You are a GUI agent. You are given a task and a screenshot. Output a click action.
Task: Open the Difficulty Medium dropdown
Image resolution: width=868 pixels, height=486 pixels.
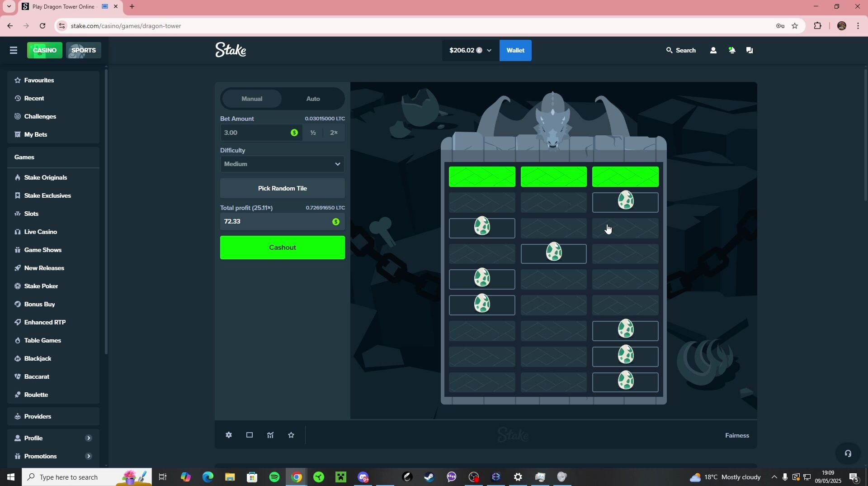pos(282,164)
